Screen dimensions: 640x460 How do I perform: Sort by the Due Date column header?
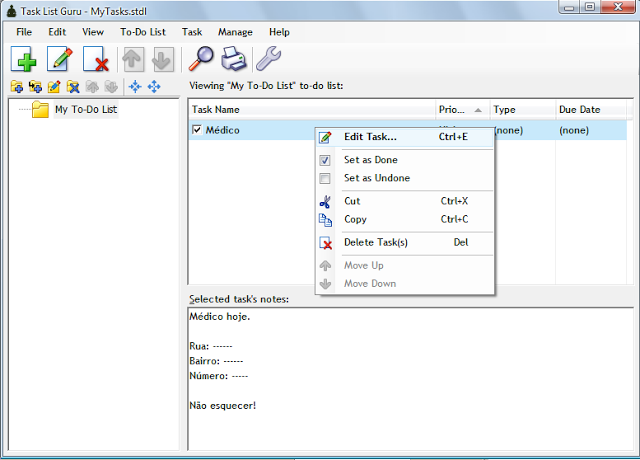pyautogui.click(x=591, y=110)
